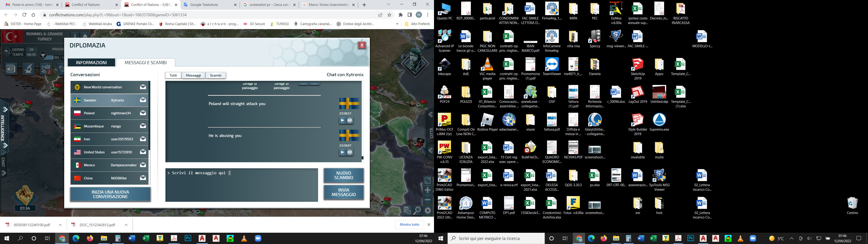Toggle fullscreen map icon above zoom buttons
The image size is (868, 244).
(428, 181)
